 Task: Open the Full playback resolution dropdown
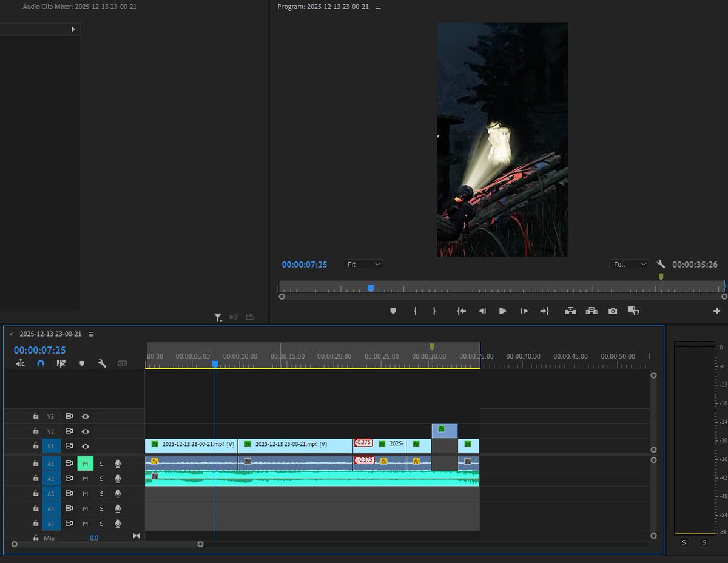click(629, 264)
